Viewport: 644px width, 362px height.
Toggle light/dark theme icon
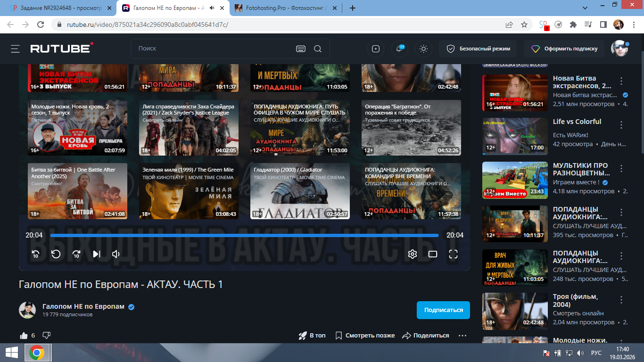point(423,49)
